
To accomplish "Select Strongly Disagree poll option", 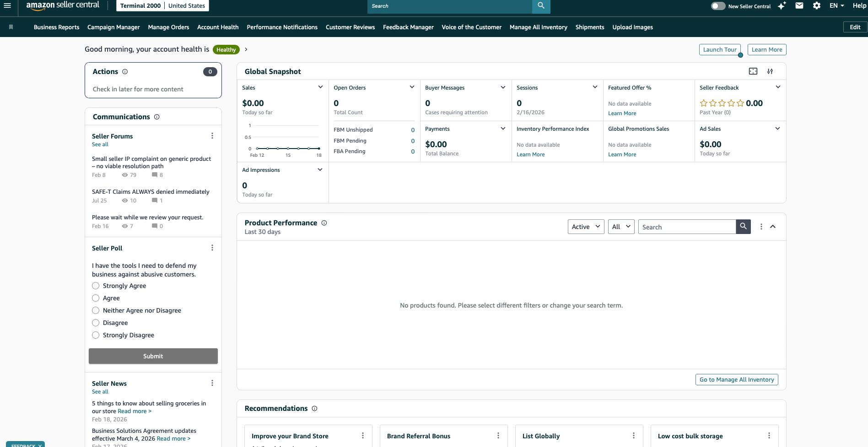I will coord(96,335).
